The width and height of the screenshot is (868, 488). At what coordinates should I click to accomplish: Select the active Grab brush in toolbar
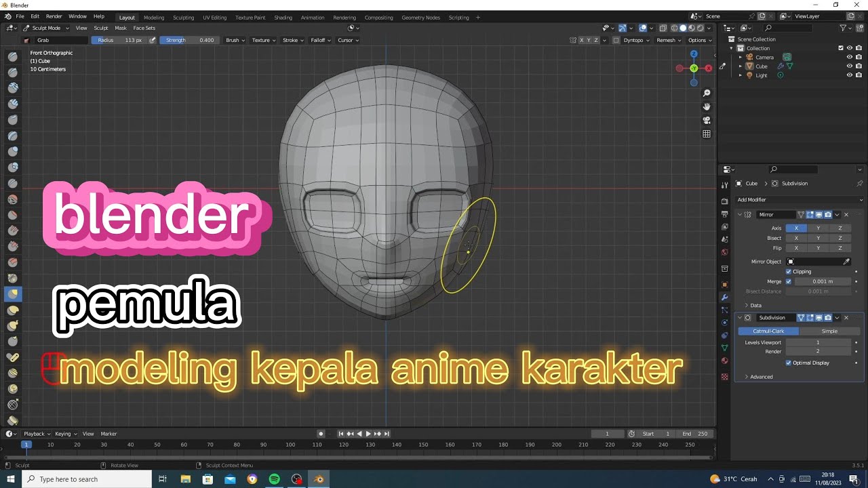pos(13,294)
